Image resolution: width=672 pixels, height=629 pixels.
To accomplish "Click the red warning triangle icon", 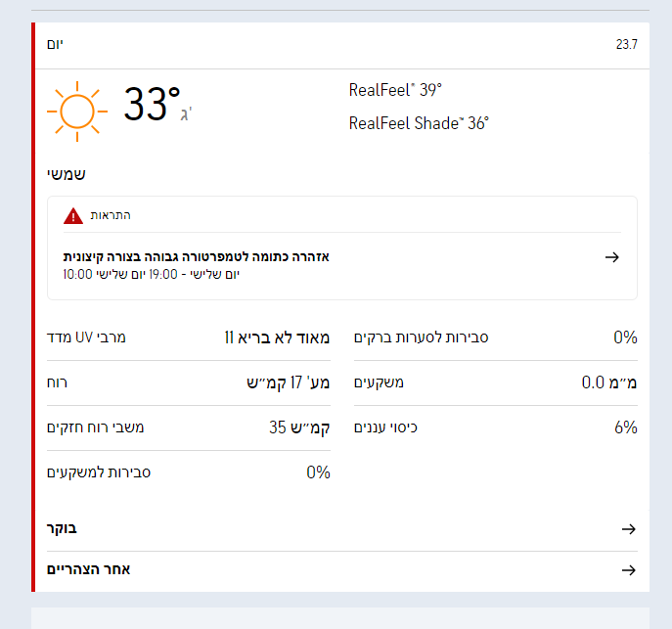I will pos(74,216).
